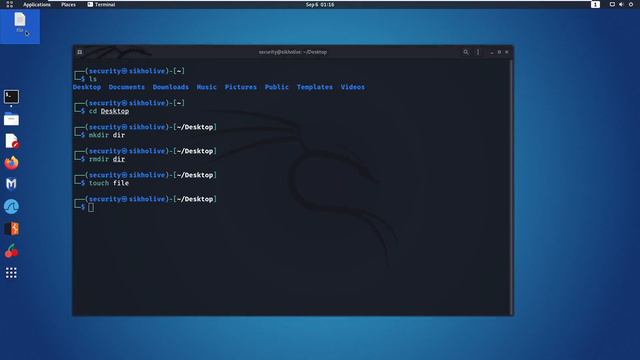640x360 pixels.
Task: Click the 'Music' entry in the ls output
Action: 207,87
